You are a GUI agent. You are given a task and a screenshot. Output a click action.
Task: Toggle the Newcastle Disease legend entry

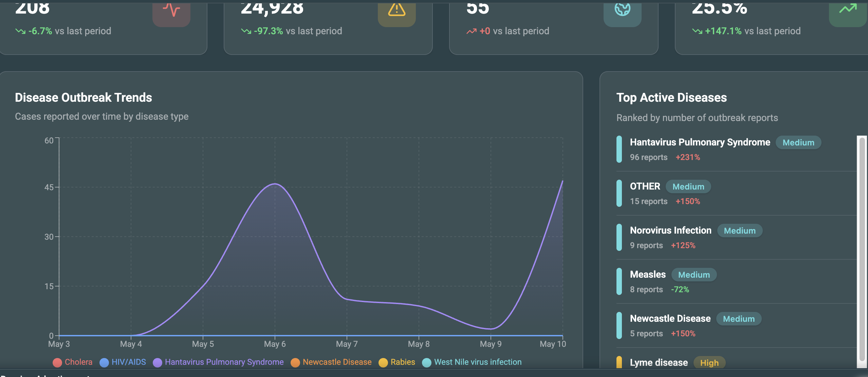click(x=331, y=362)
